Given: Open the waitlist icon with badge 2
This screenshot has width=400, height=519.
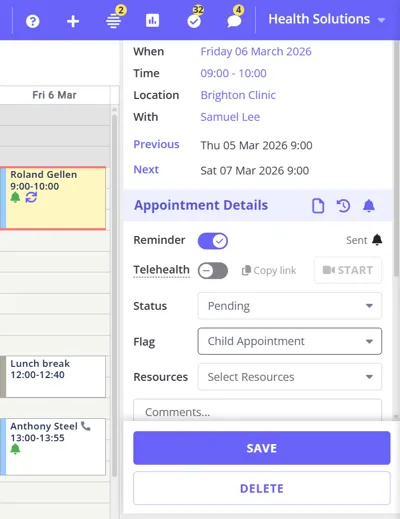Looking at the screenshot, I should [114, 22].
